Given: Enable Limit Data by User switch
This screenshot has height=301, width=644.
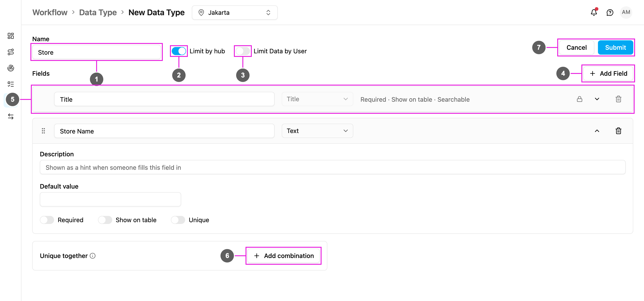Looking at the screenshot, I should 242,51.
